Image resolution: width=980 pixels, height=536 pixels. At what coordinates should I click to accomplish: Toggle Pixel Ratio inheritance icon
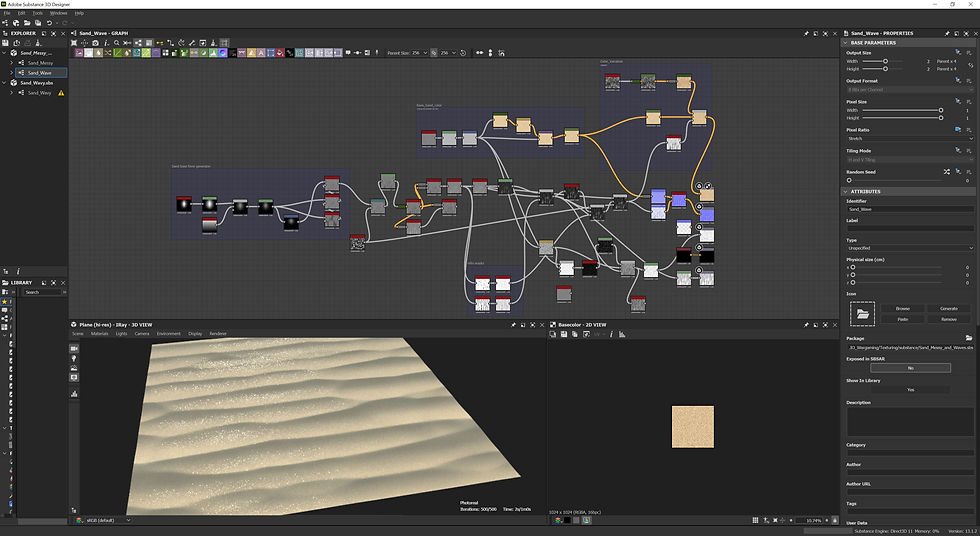[958, 130]
